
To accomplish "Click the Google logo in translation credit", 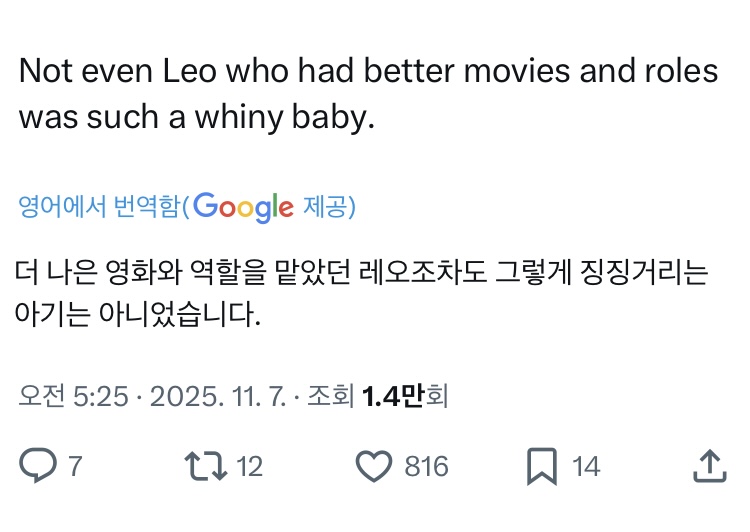I will (x=243, y=207).
